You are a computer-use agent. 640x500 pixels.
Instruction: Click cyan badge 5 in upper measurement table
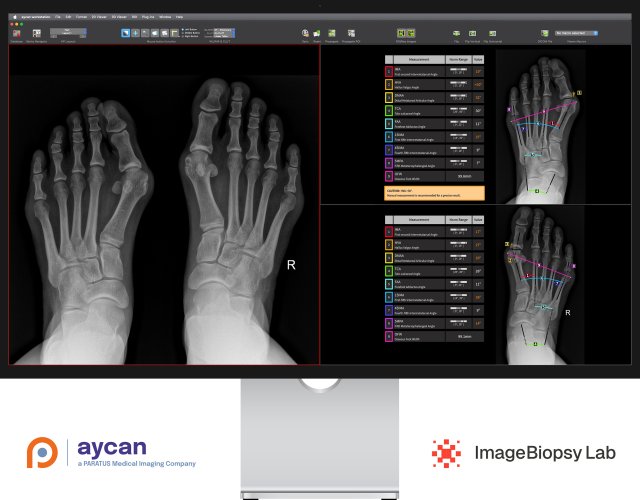coord(389,124)
